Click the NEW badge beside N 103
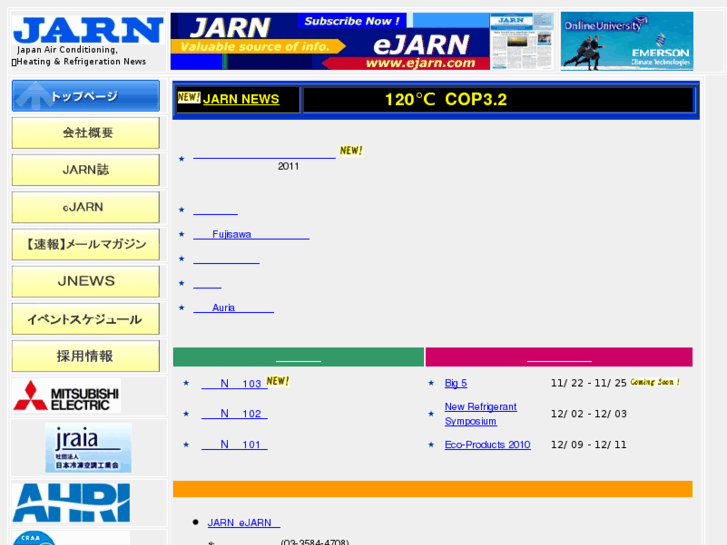This screenshot has width=727, height=545. [278, 381]
